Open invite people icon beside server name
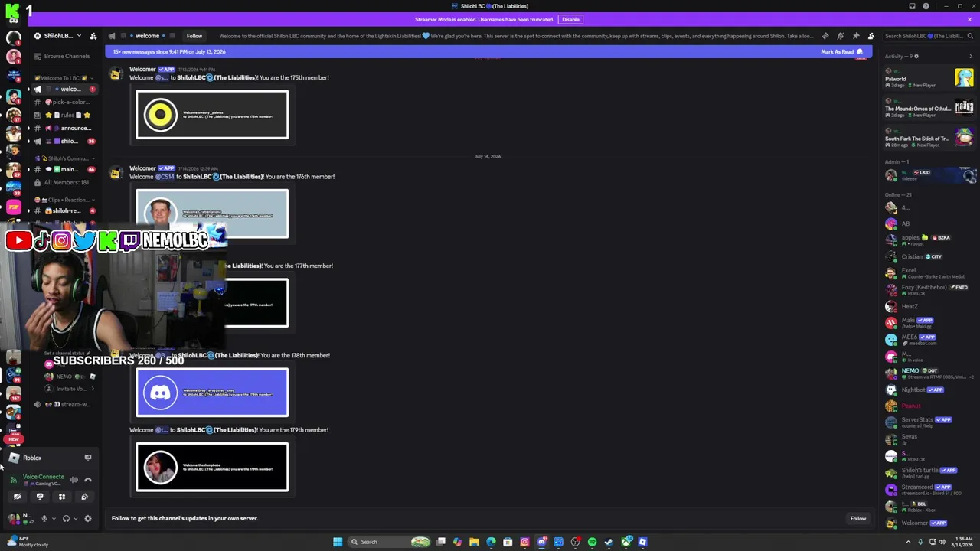The width and height of the screenshot is (980, 551). 93,36
